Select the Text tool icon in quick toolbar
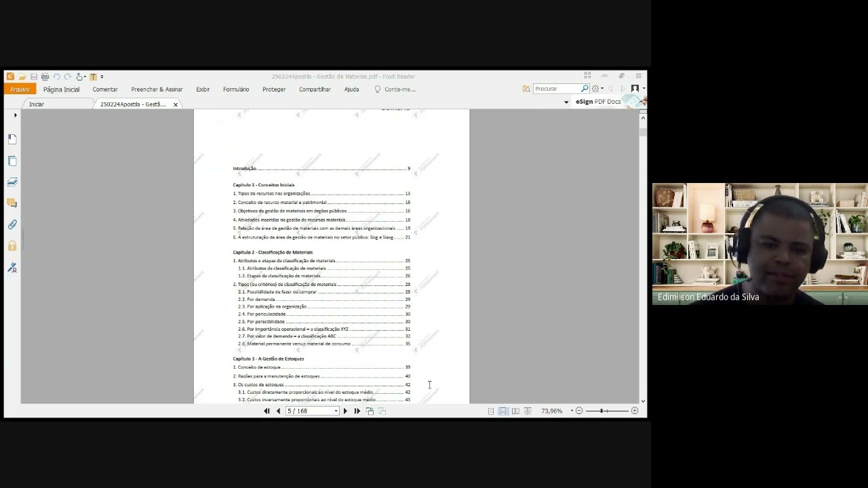Image resolution: width=868 pixels, height=488 pixels. click(94, 77)
